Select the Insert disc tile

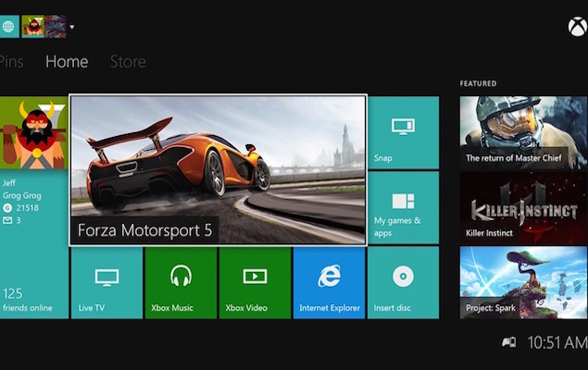tap(403, 282)
